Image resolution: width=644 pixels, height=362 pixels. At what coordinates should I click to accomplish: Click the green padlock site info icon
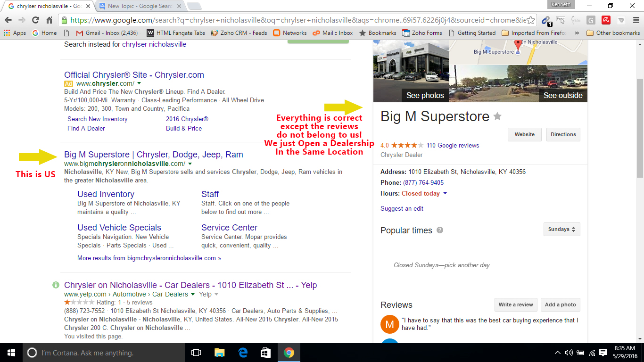(x=65, y=20)
